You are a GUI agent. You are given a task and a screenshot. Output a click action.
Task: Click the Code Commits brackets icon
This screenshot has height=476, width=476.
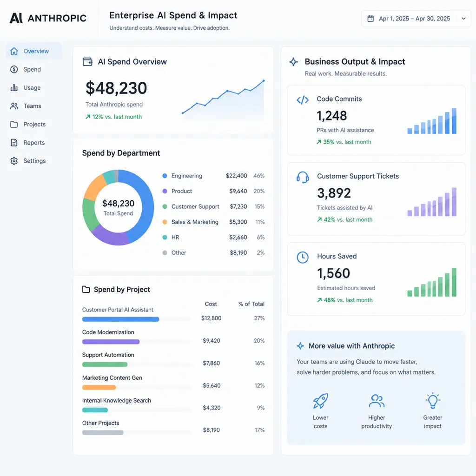point(303,100)
